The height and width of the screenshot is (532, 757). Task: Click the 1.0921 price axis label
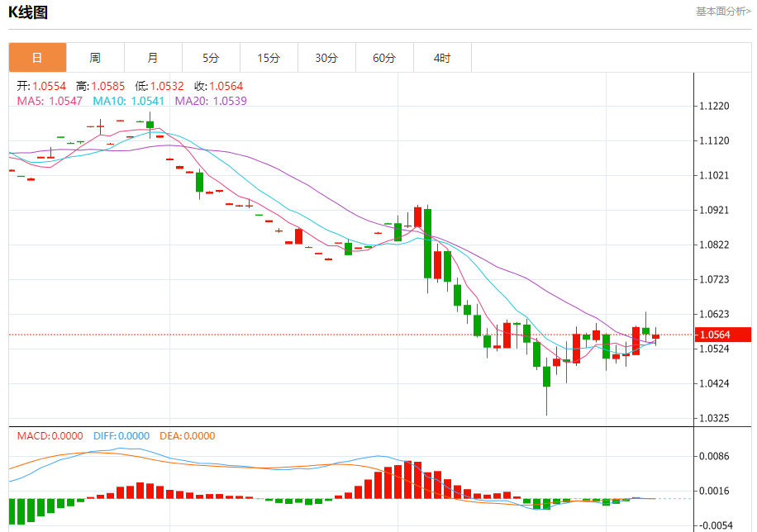tap(714, 211)
